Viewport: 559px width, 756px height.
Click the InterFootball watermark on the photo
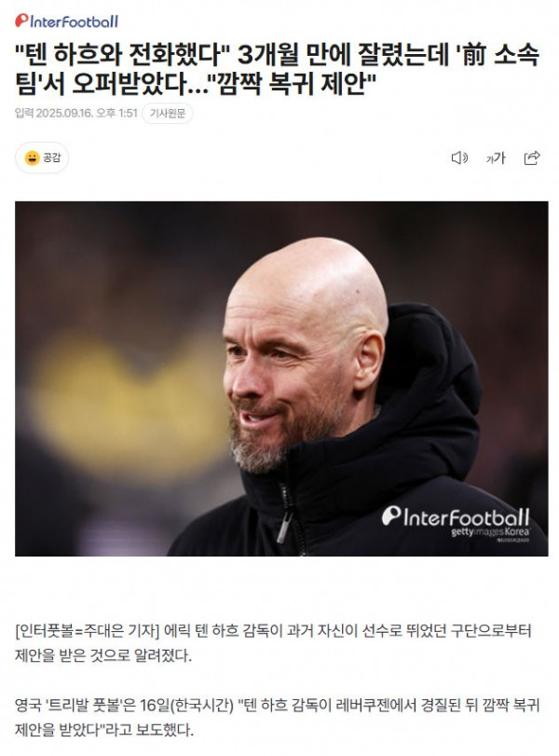pyautogui.click(x=456, y=516)
